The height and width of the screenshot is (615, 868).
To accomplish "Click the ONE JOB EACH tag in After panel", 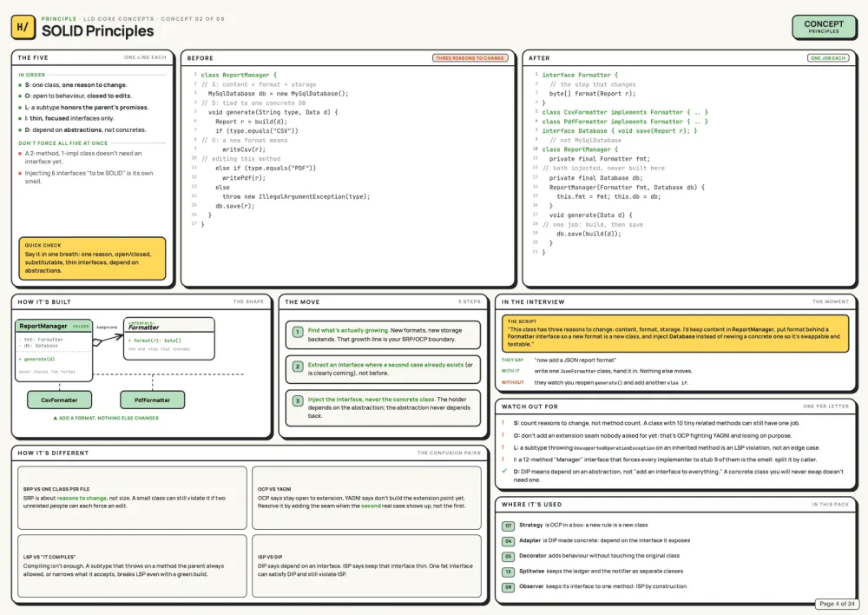I will click(x=827, y=57).
